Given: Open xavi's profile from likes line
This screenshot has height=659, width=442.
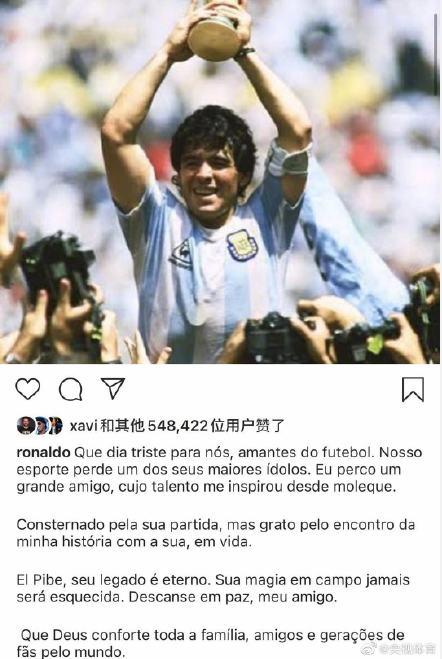Looking at the screenshot, I should [84, 426].
